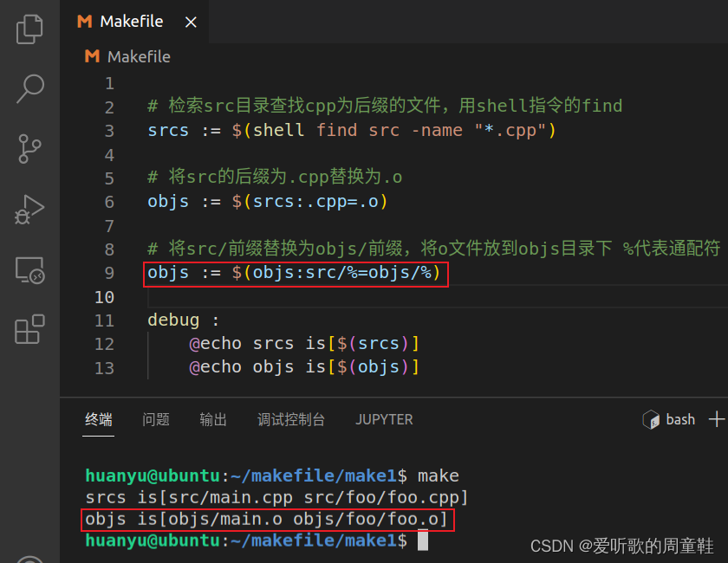
Task: Create a new terminal with plus icon
Action: (717, 419)
